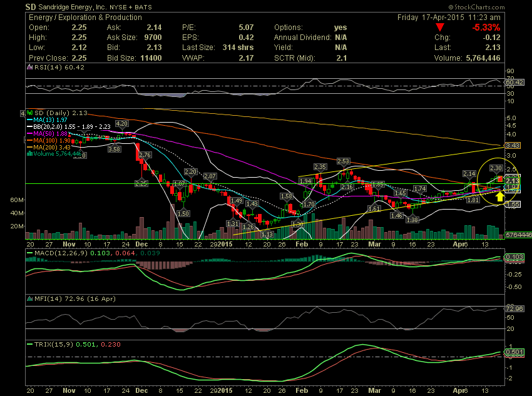
Task: Click the Friday 17-Apr-2015 timestamp
Action: pos(449,18)
